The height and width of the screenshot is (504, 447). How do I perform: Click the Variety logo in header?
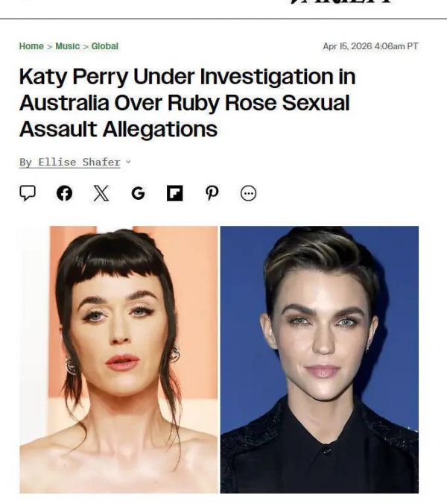[341, 1]
